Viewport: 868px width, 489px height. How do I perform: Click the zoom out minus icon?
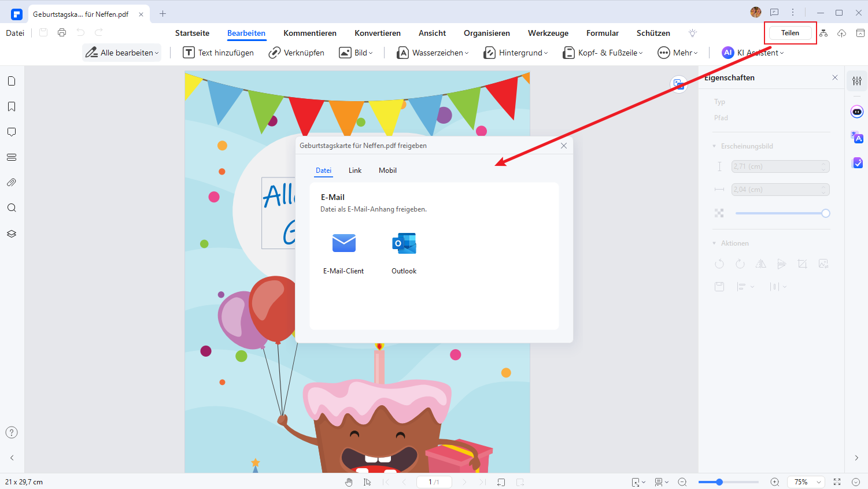click(x=682, y=482)
